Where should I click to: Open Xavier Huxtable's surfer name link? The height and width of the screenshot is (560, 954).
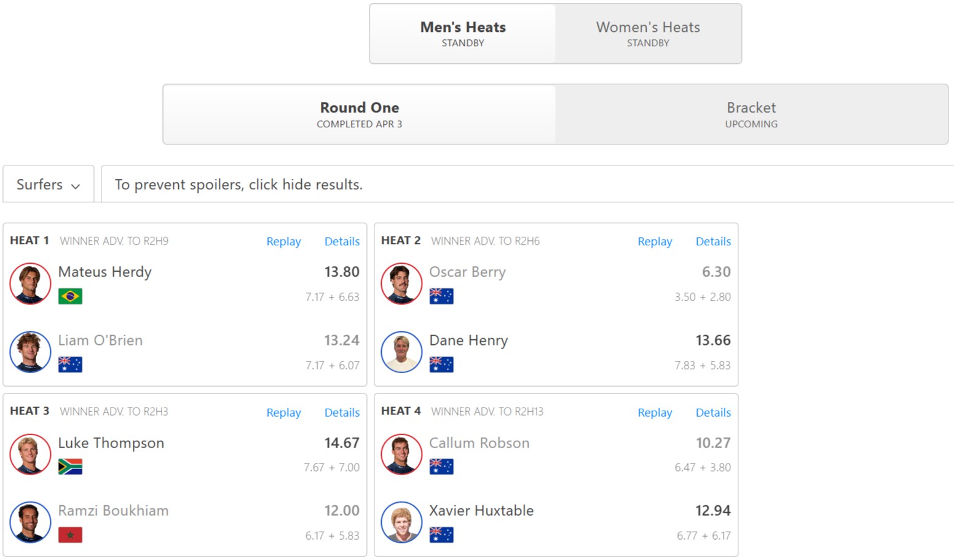click(x=481, y=511)
